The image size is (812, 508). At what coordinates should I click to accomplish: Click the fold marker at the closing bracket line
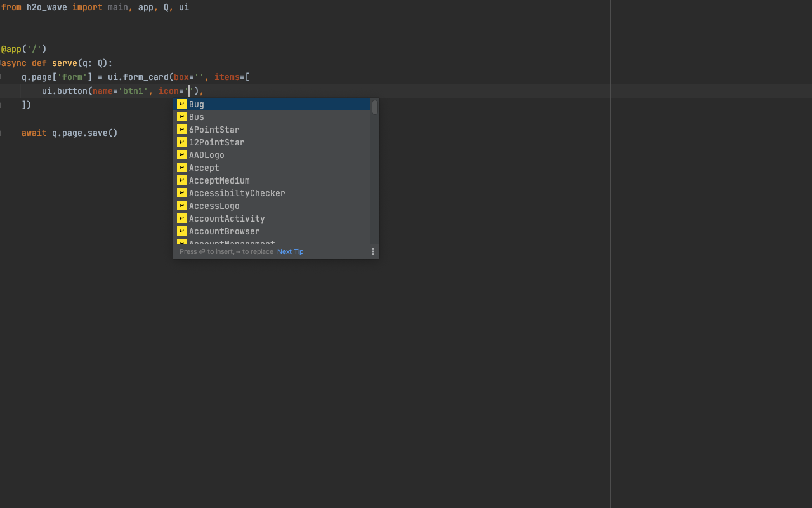[x=1, y=105]
